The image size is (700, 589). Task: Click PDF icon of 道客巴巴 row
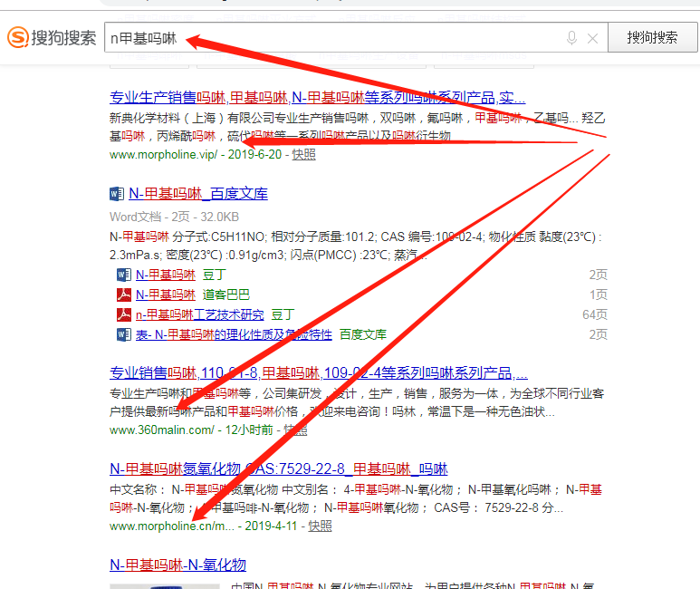pyautogui.click(x=124, y=294)
